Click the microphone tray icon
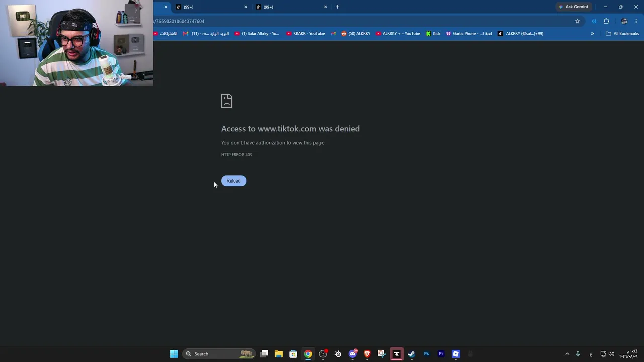The width and height of the screenshot is (644, 362). pyautogui.click(x=578, y=354)
